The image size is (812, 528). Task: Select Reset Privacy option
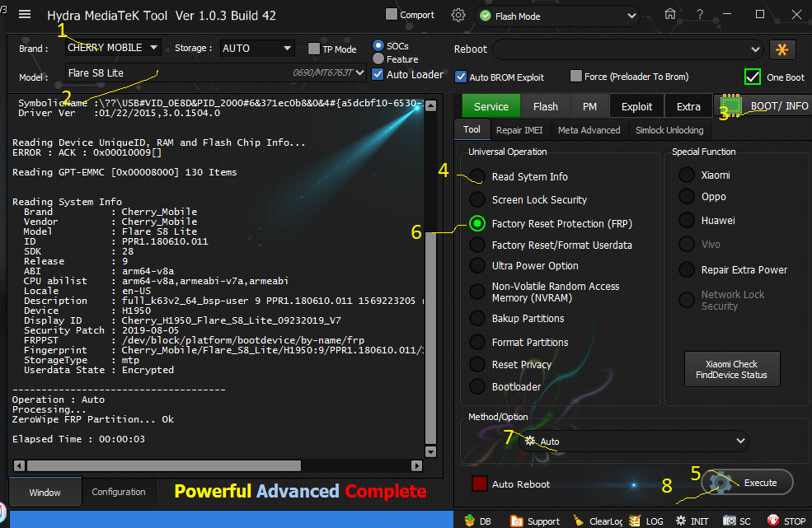477,364
